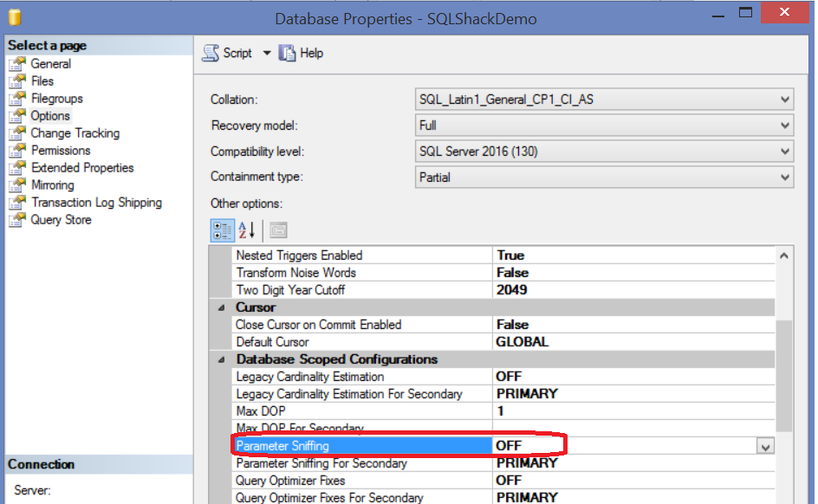Open the Compatibility level dropdown
The width and height of the screenshot is (818, 504).
coord(784,152)
